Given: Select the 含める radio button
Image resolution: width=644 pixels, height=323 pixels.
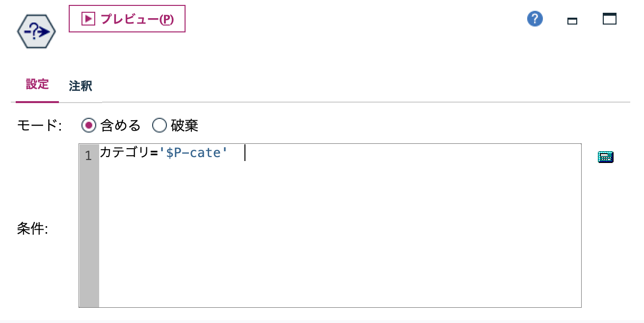Looking at the screenshot, I should [x=88, y=126].
